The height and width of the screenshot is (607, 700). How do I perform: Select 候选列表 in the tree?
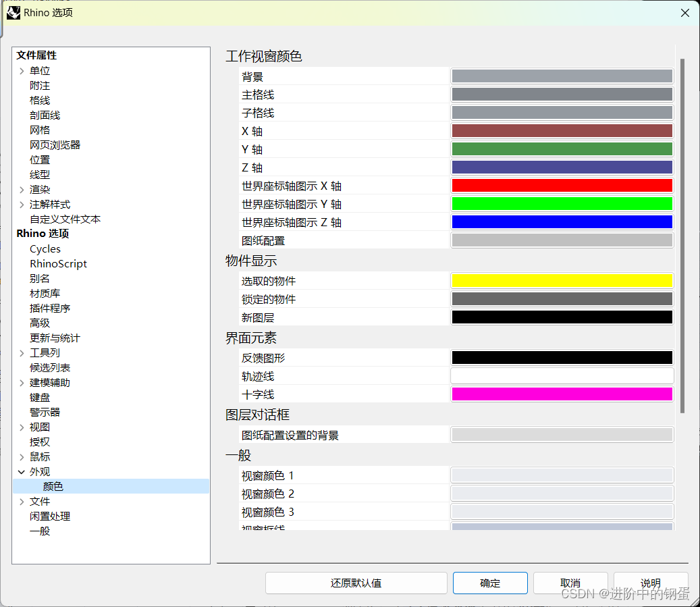(50, 367)
